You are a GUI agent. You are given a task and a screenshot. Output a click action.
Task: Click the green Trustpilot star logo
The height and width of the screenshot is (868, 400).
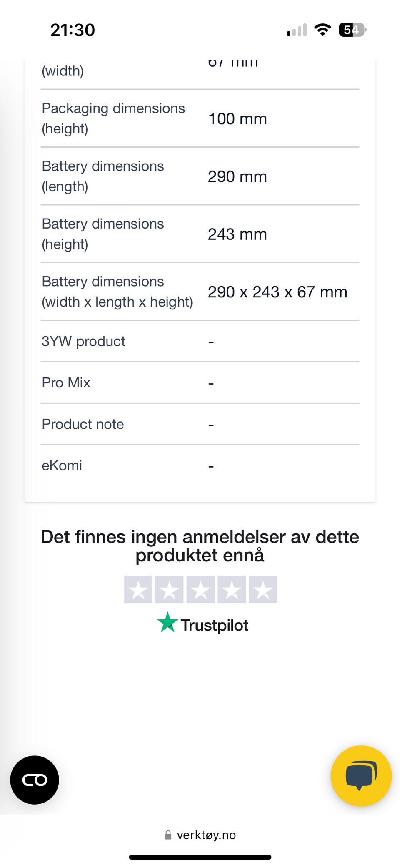[x=167, y=622]
